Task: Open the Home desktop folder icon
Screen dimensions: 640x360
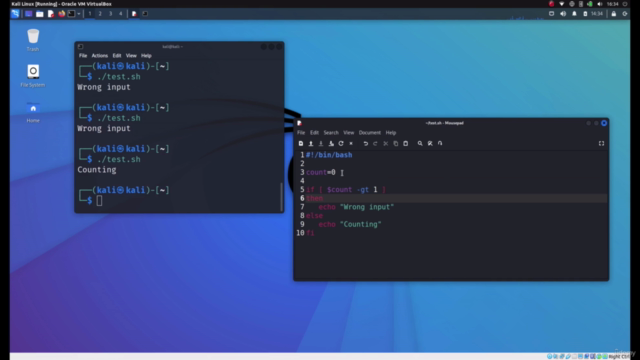Action: pyautogui.click(x=33, y=112)
